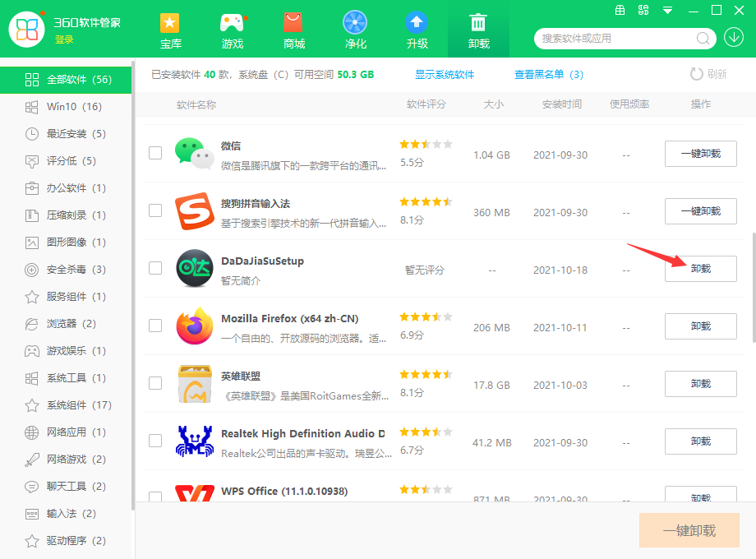Select Win10 (16) category
756x559 pixels.
[66, 107]
